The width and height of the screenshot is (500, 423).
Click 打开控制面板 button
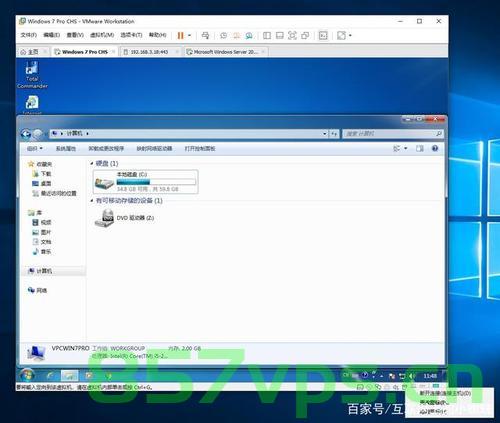click(200, 149)
